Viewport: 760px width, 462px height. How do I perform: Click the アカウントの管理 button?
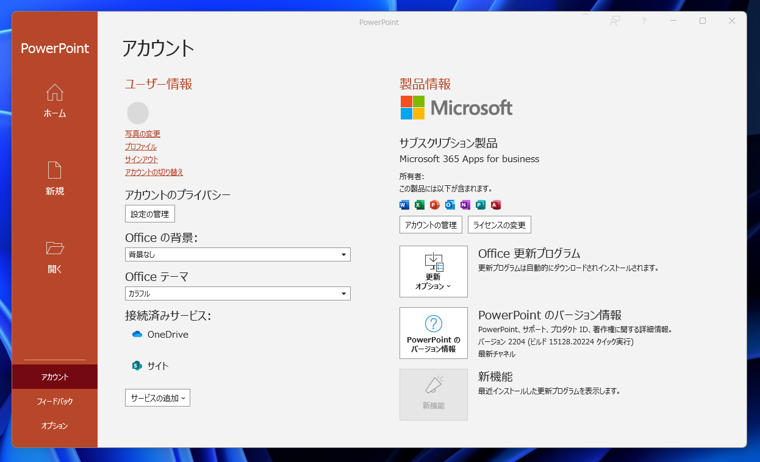pyautogui.click(x=431, y=225)
